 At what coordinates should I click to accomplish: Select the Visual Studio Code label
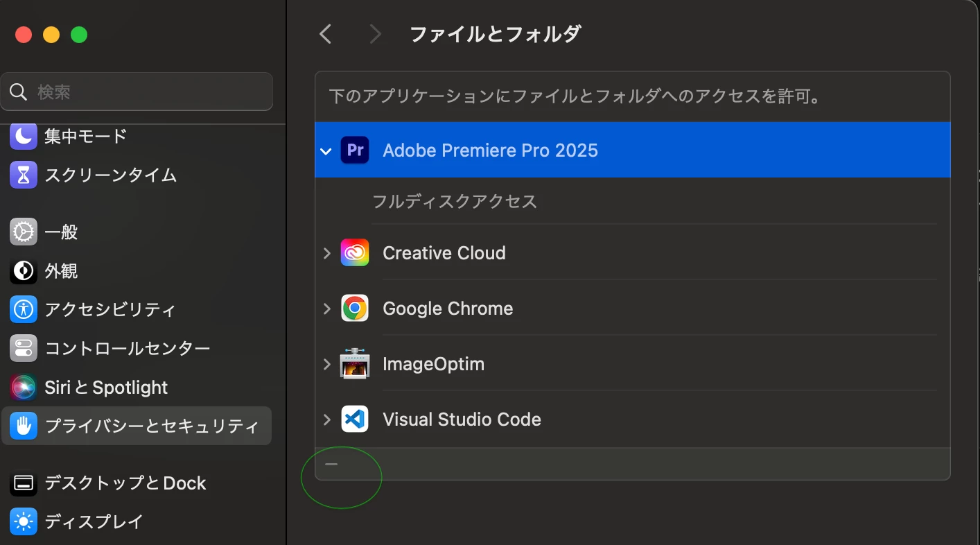pyautogui.click(x=462, y=419)
